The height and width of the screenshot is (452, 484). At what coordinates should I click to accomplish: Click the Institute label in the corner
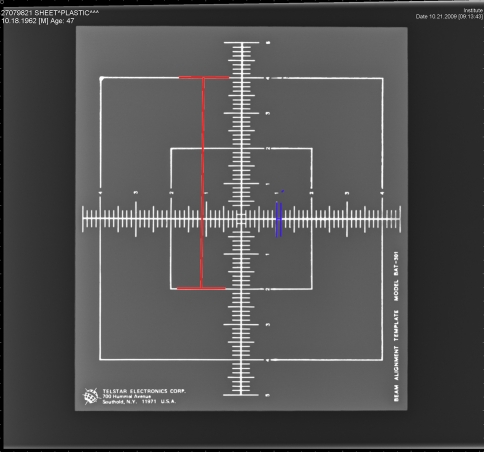click(473, 10)
